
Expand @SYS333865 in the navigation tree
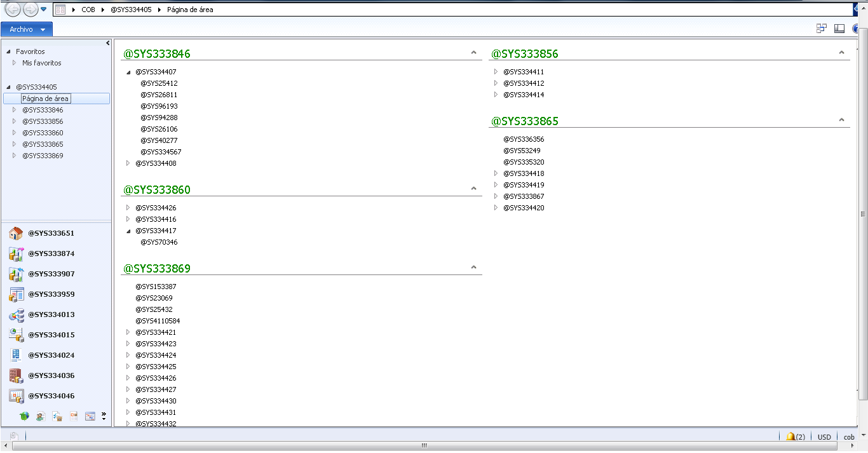[x=15, y=144]
